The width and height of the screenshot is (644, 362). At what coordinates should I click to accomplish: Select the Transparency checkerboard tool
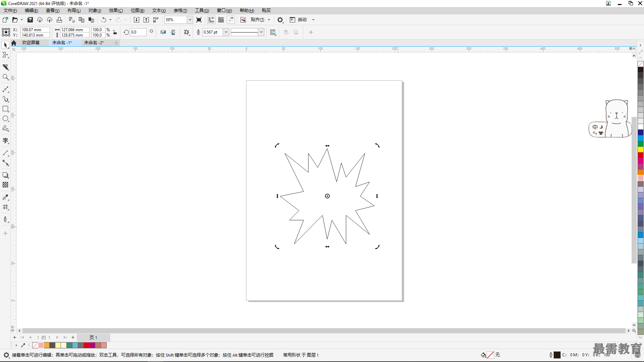coord(5,185)
